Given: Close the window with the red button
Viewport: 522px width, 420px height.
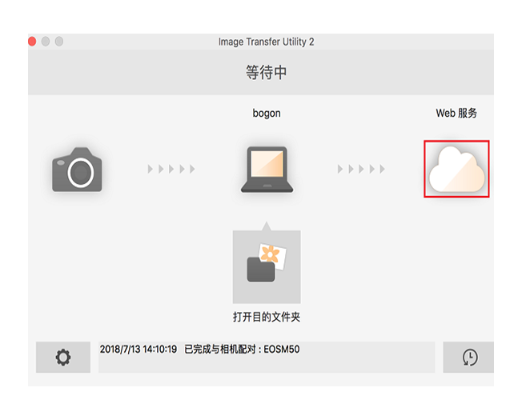Looking at the screenshot, I should (32, 42).
